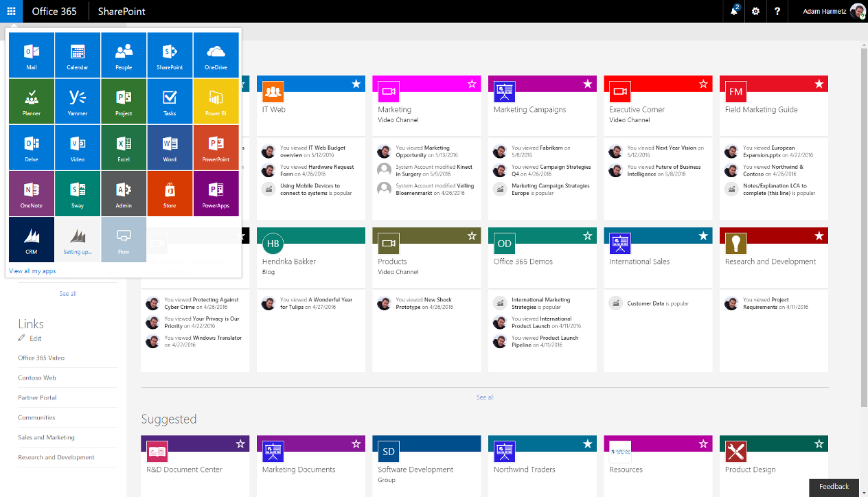This screenshot has width=868, height=497.
Task: Click View all my apps link
Action: [32, 271]
